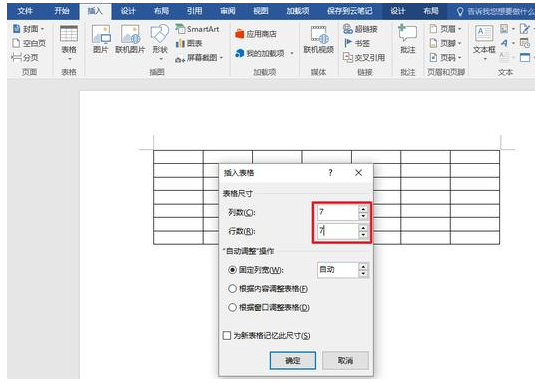Click the first cell of the table

(x=178, y=157)
